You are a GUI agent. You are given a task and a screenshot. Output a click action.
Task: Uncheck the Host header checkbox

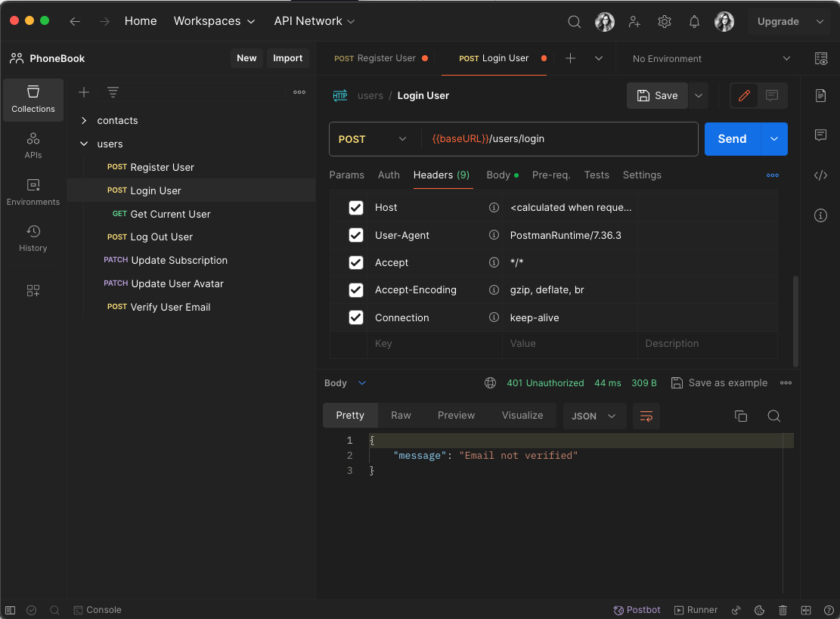tap(355, 207)
